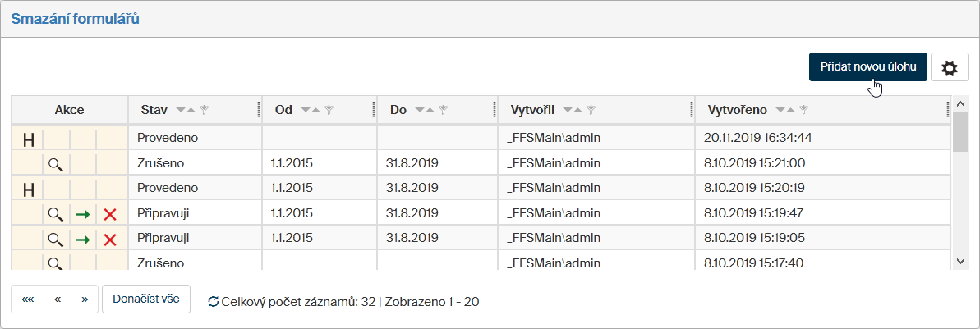Sort Stav column descending
Viewport: 980px width, 329px height.
182,110
